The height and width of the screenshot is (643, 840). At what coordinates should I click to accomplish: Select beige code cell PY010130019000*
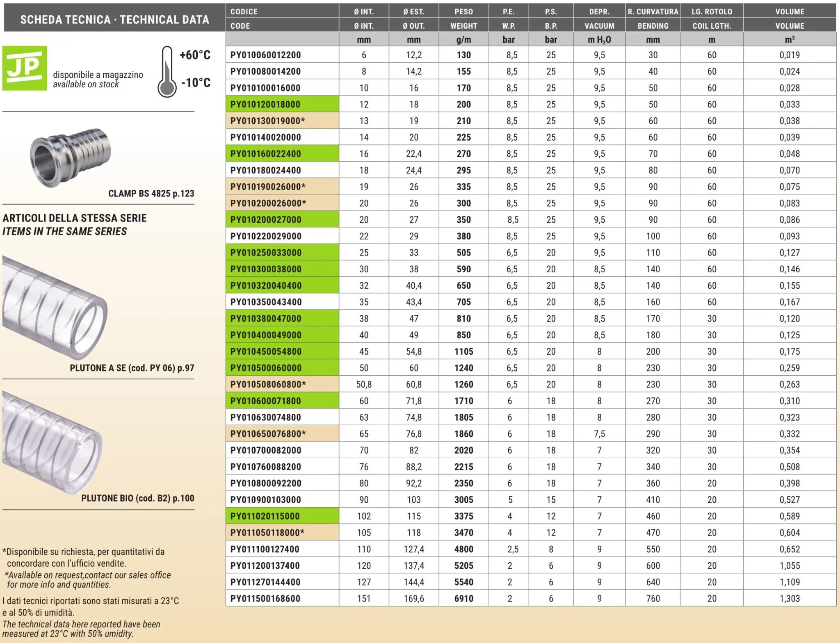pyautogui.click(x=282, y=121)
